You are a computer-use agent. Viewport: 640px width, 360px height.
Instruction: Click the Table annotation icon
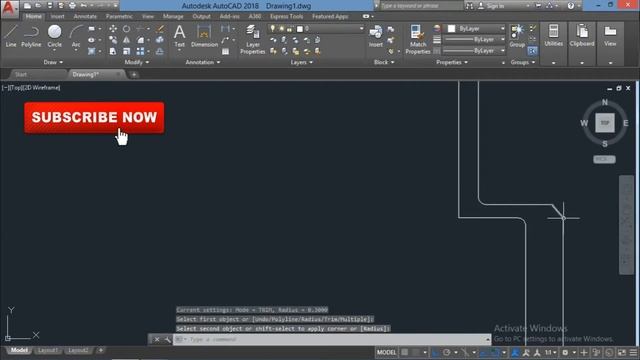click(225, 51)
